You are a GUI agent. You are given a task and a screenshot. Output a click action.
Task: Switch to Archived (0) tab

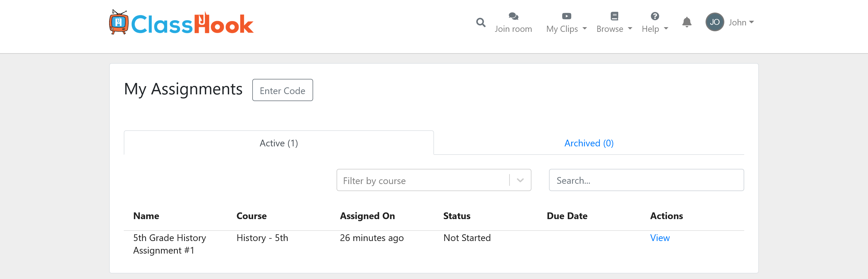tap(589, 143)
